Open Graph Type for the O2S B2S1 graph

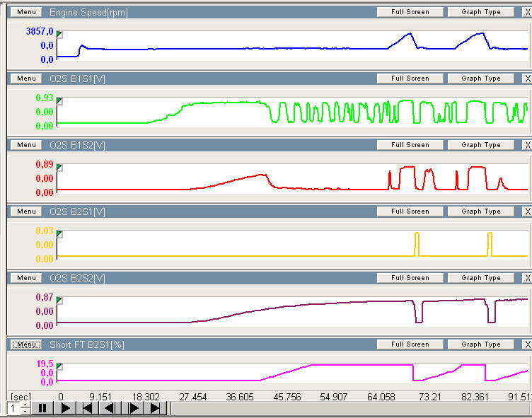481,211
